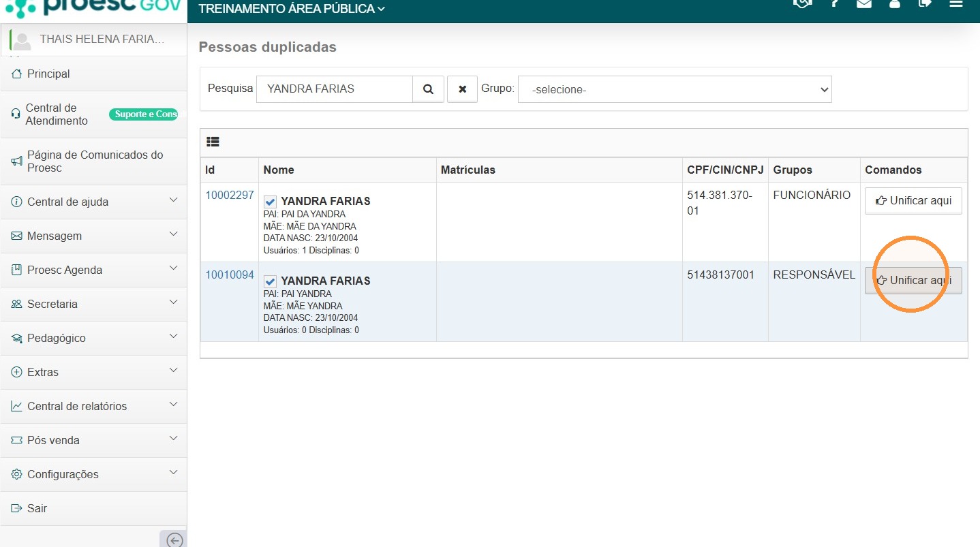Expand the Configurações chevron
This screenshot has height=547, width=980.
coord(173,473)
